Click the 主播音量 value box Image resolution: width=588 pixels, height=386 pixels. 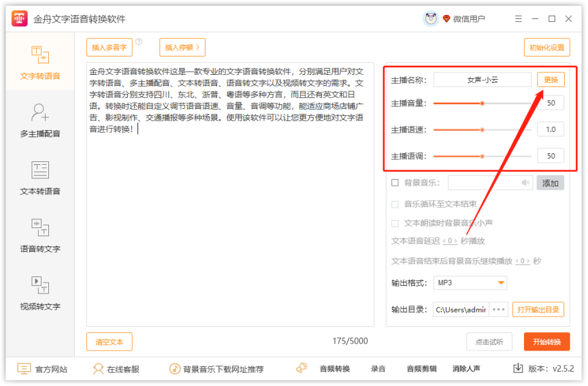(x=551, y=103)
